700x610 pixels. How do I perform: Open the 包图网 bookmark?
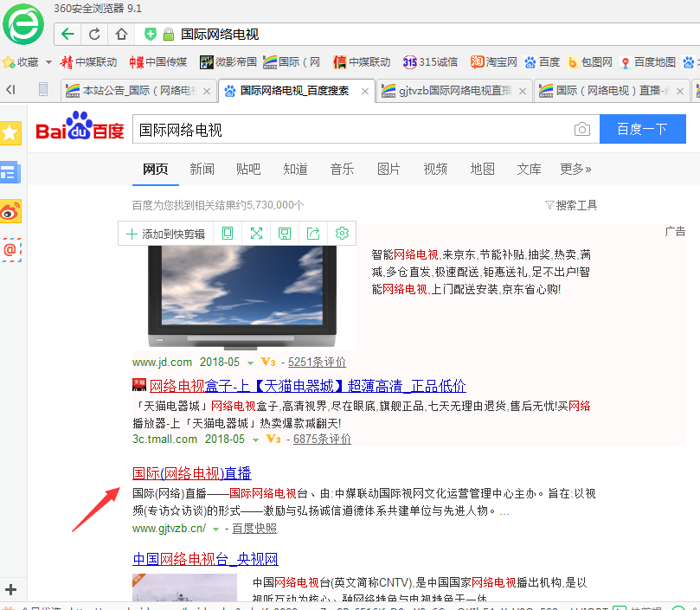click(x=590, y=62)
